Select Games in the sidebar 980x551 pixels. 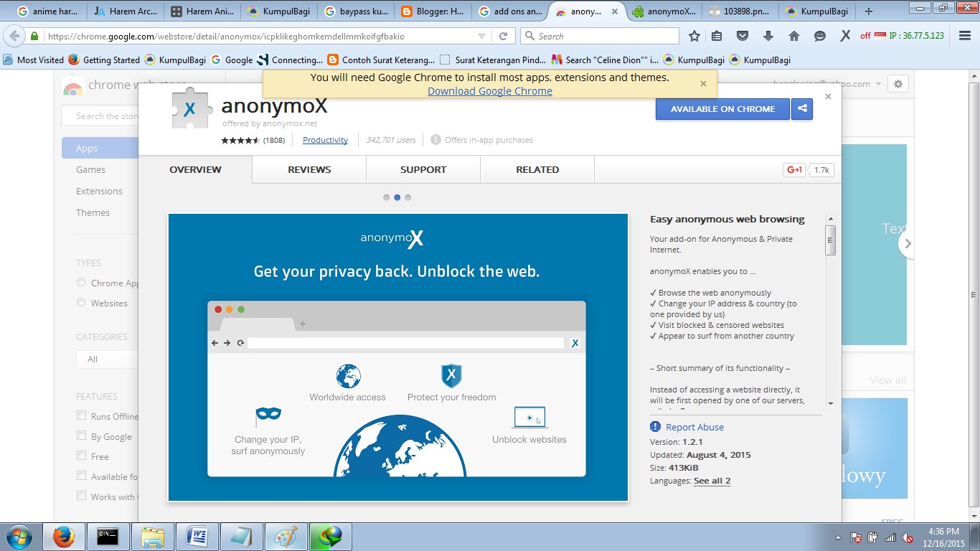tap(90, 170)
